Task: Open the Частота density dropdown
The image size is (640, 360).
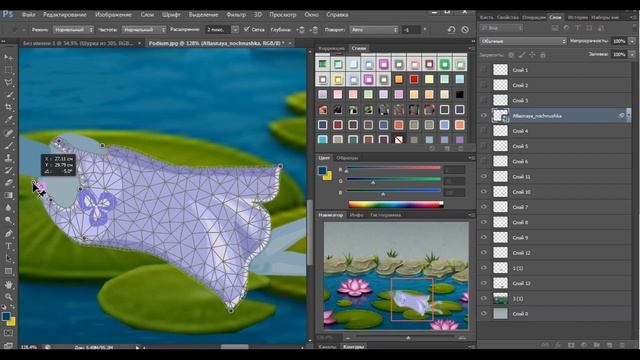Action: 144,29
